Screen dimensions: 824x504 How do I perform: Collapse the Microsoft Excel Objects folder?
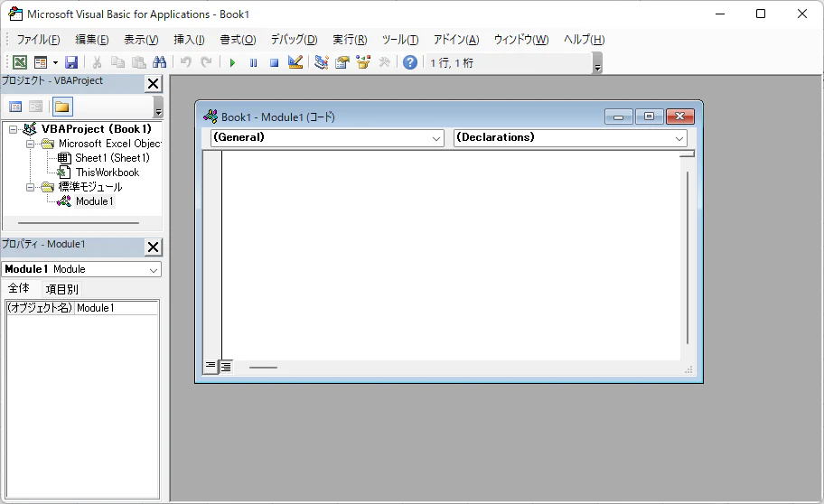[x=30, y=144]
